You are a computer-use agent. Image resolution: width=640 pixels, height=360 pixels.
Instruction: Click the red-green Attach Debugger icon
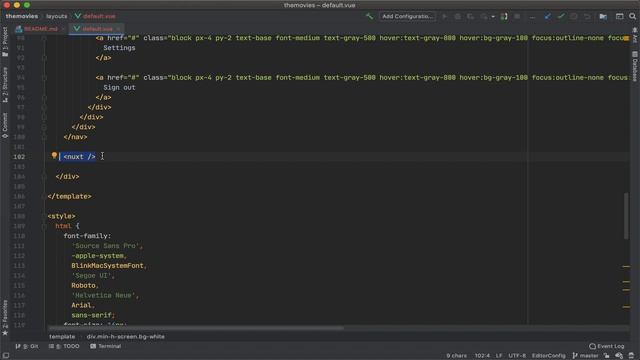504,16
